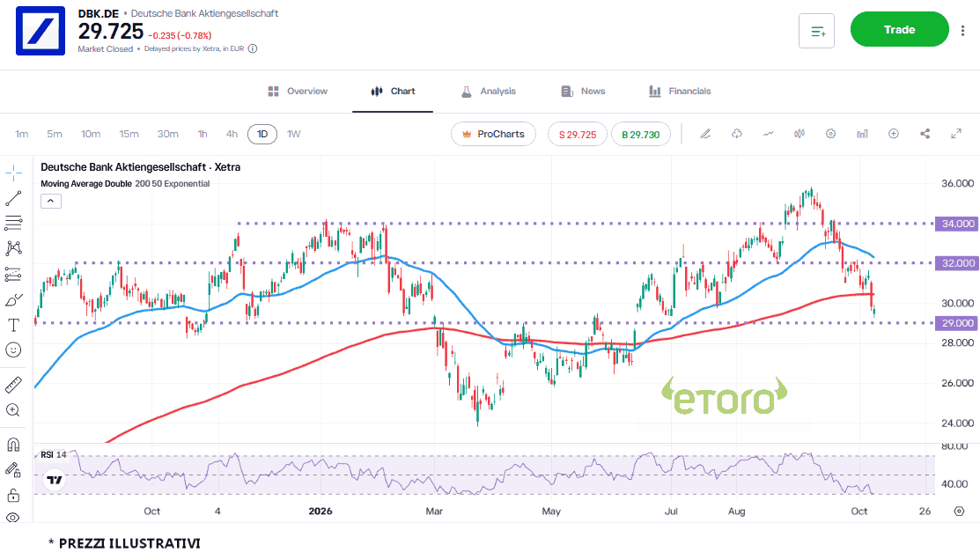
Task: Add DBK.DE to watchlist
Action: pos(817,31)
